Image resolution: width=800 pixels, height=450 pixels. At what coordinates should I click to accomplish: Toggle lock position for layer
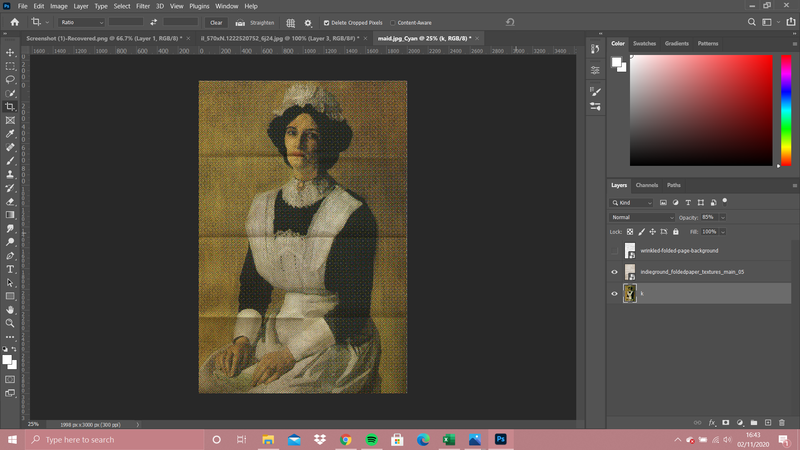point(653,232)
